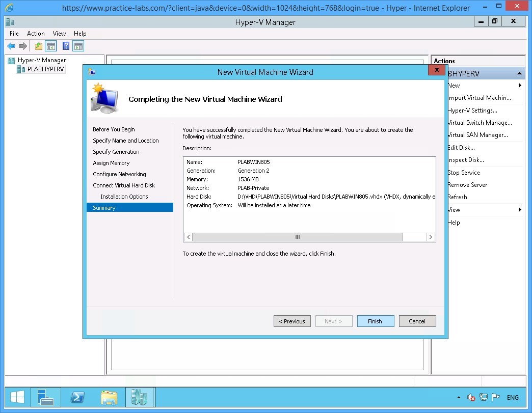Show hidden icons with the taskbar arrow
The image size is (532, 413).
click(458, 397)
